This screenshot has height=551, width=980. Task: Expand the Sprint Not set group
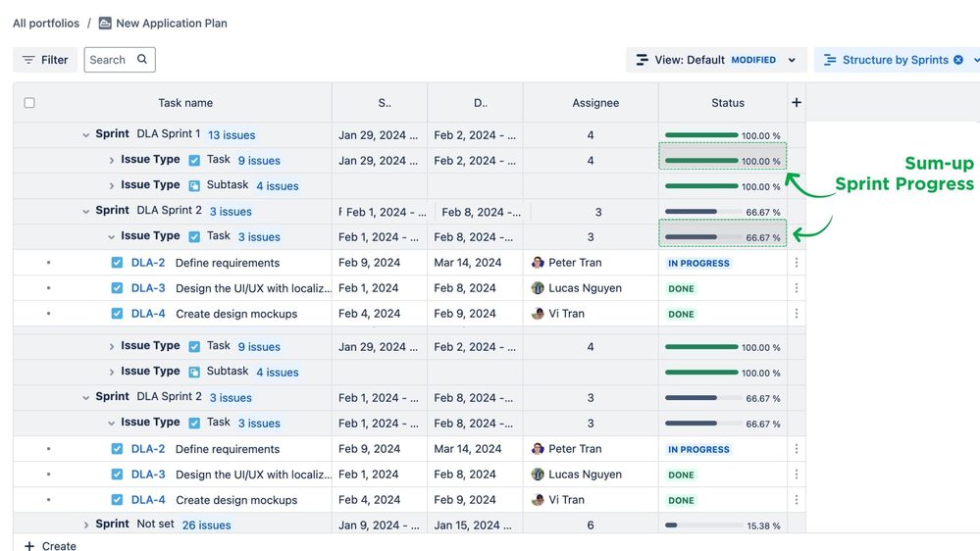pyautogui.click(x=85, y=526)
